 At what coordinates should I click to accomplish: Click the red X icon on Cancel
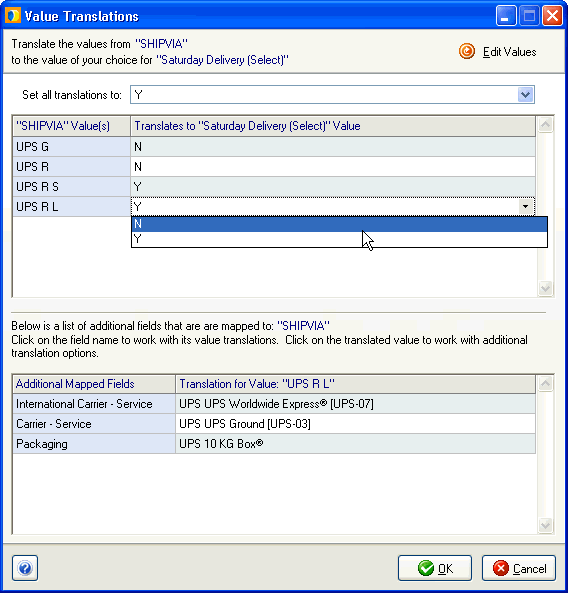click(x=501, y=568)
